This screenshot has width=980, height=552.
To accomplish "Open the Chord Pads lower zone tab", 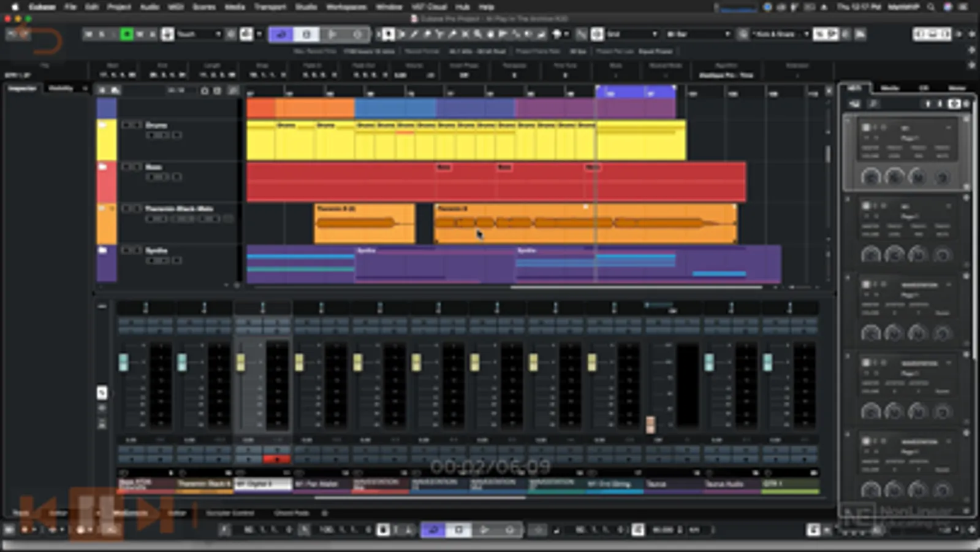I will point(292,513).
